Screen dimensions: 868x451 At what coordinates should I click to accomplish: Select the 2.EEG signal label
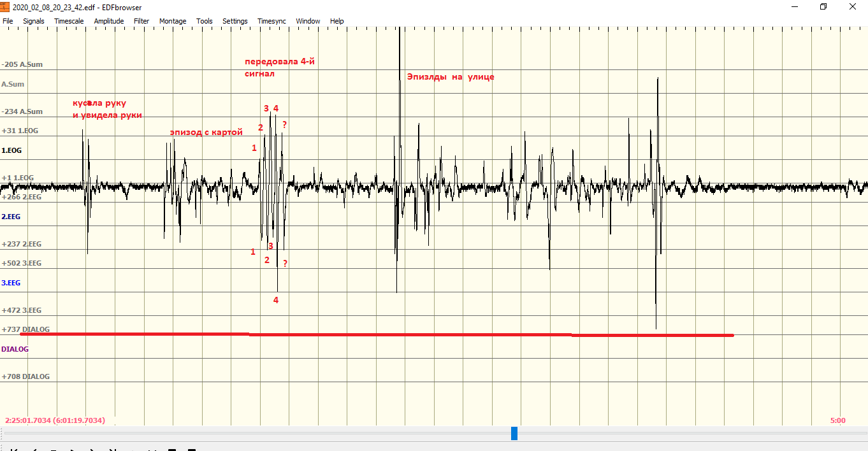[11, 217]
